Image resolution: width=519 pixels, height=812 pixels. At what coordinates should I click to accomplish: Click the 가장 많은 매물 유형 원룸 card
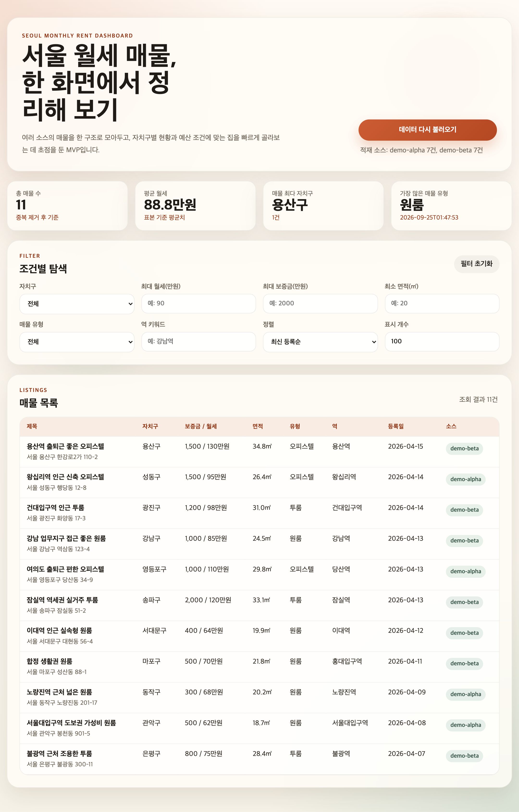coord(451,206)
